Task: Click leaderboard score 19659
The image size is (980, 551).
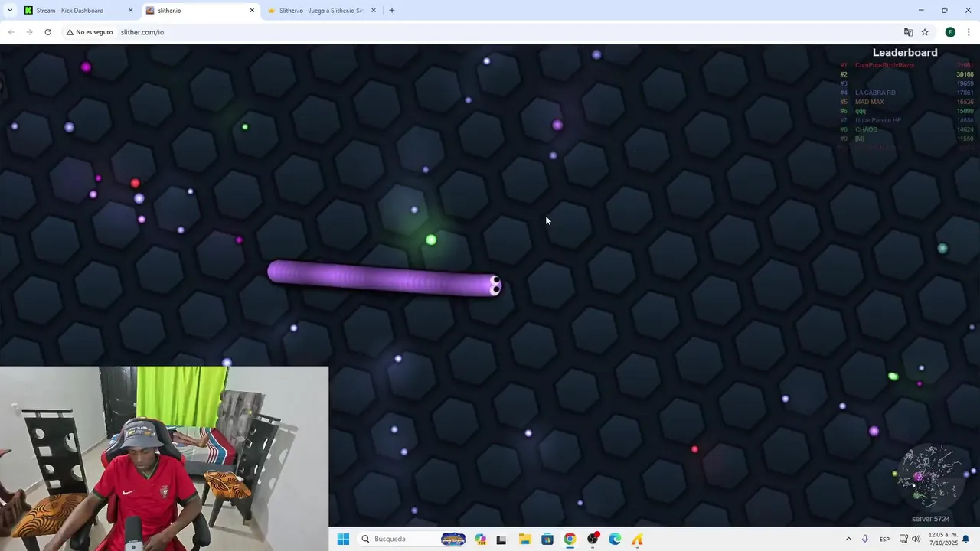Action: pos(965,83)
